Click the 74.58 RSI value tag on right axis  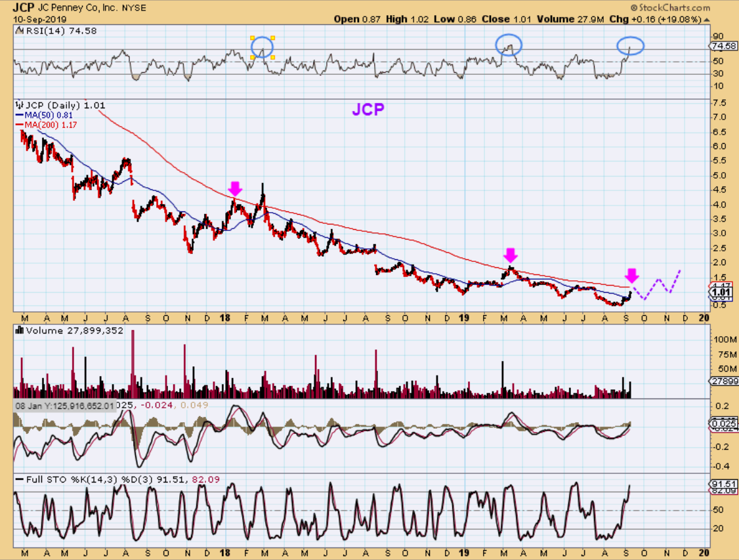point(723,46)
